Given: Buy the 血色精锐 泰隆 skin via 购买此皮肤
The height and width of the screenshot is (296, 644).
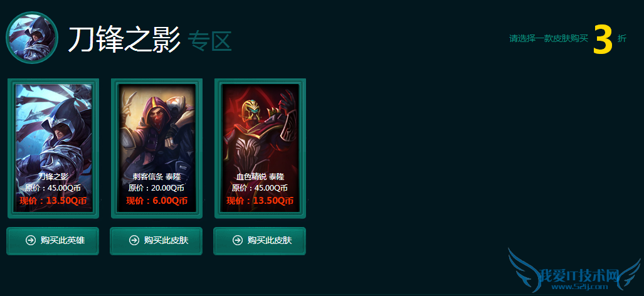Looking at the screenshot, I should click(260, 241).
